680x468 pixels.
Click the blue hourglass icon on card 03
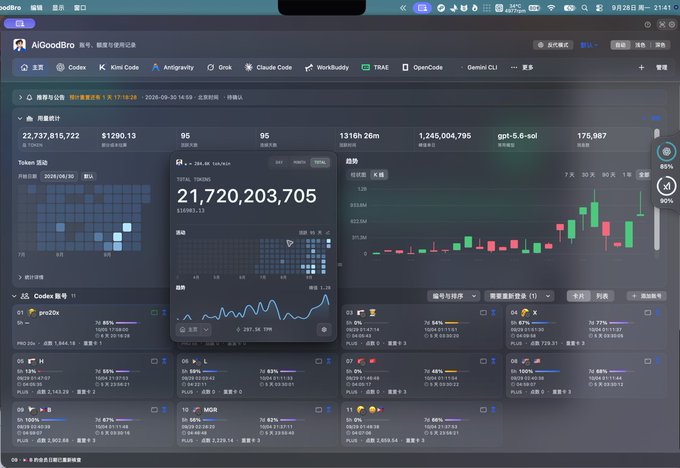coord(494,312)
